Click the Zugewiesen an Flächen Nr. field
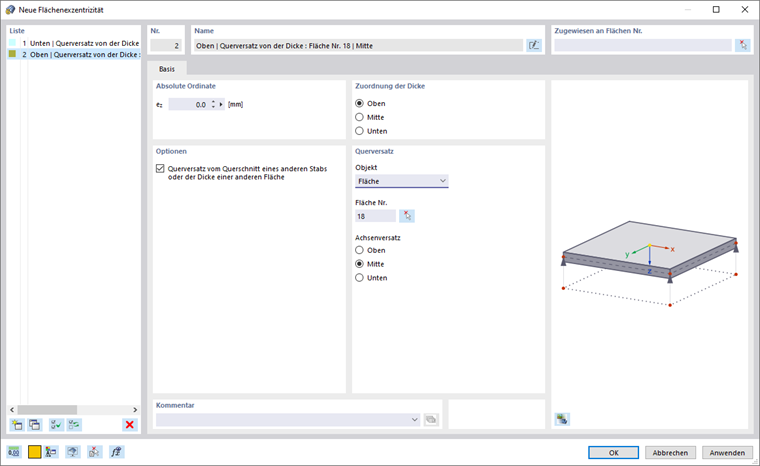The height and width of the screenshot is (466, 760). (643, 46)
